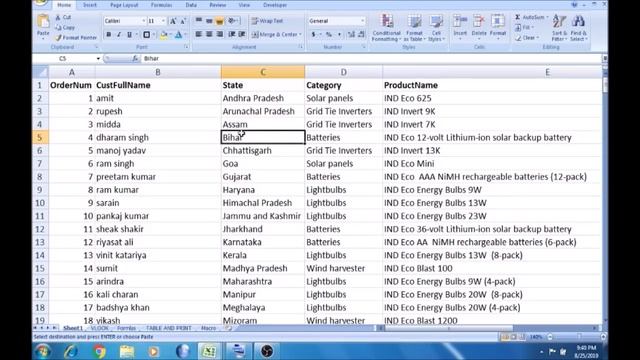Click the Copy command
The height and width of the screenshot is (360, 640).
pos(65,27)
